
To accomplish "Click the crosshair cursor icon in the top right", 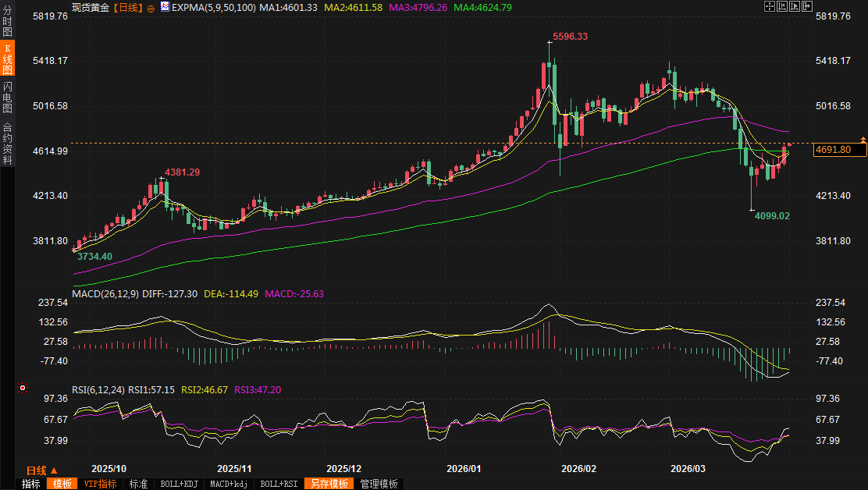I will pyautogui.click(x=770, y=6).
